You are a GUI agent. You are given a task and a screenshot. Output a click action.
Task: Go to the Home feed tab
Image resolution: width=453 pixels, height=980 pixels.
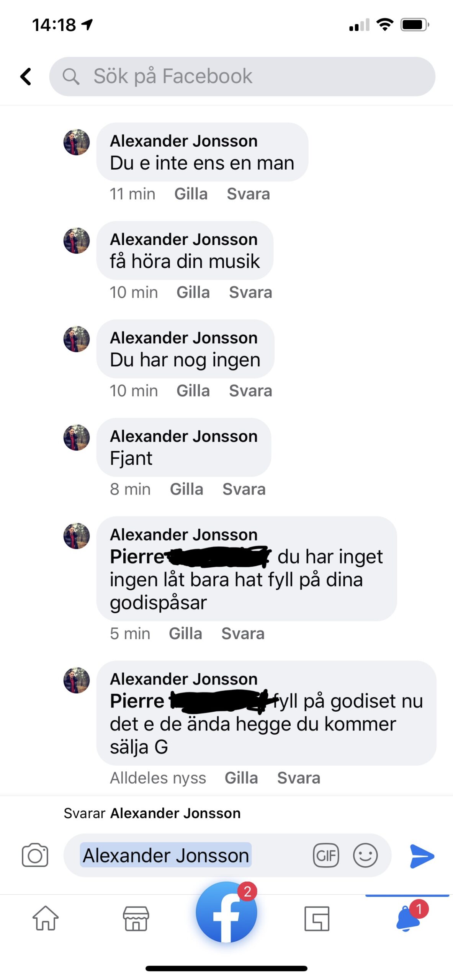pyautogui.click(x=46, y=918)
